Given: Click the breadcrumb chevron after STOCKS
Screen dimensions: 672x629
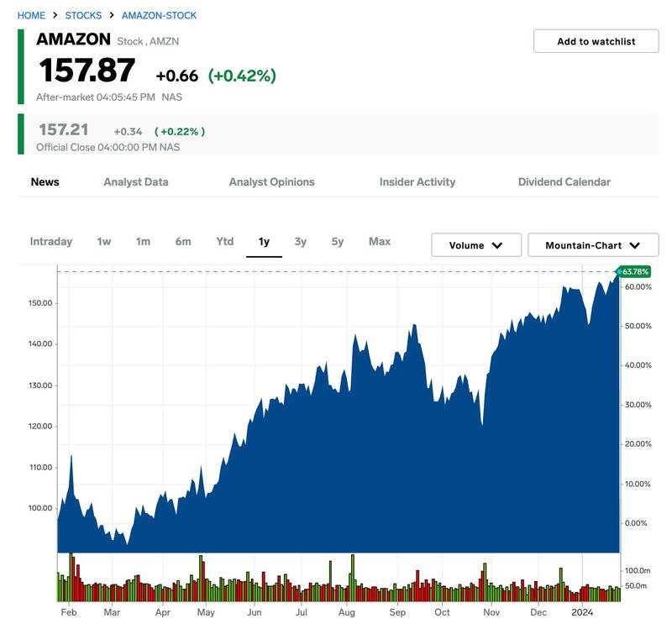Looking at the screenshot, I should tap(112, 15).
